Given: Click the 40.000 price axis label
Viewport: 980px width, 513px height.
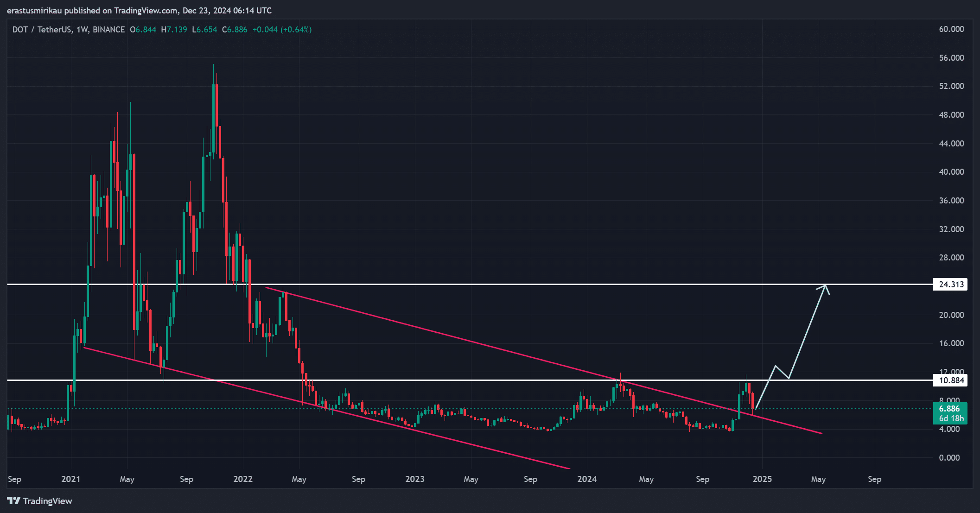Looking at the screenshot, I should click(x=951, y=172).
